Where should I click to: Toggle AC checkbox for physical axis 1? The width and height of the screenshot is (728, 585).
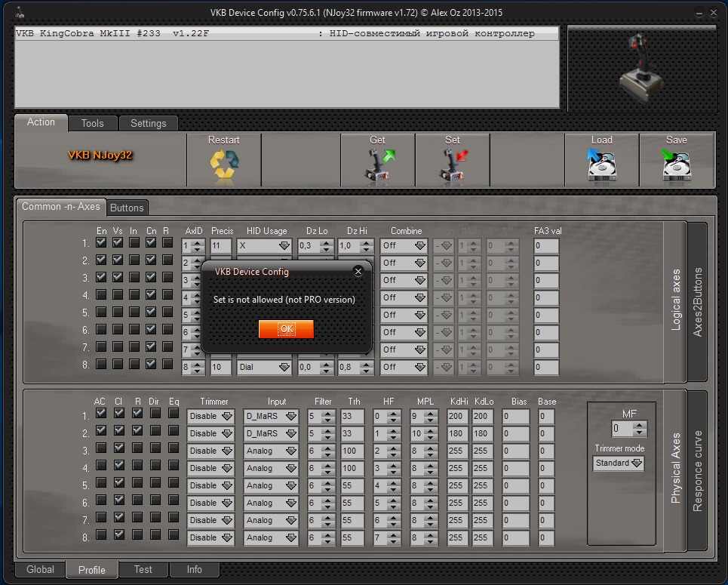101,413
